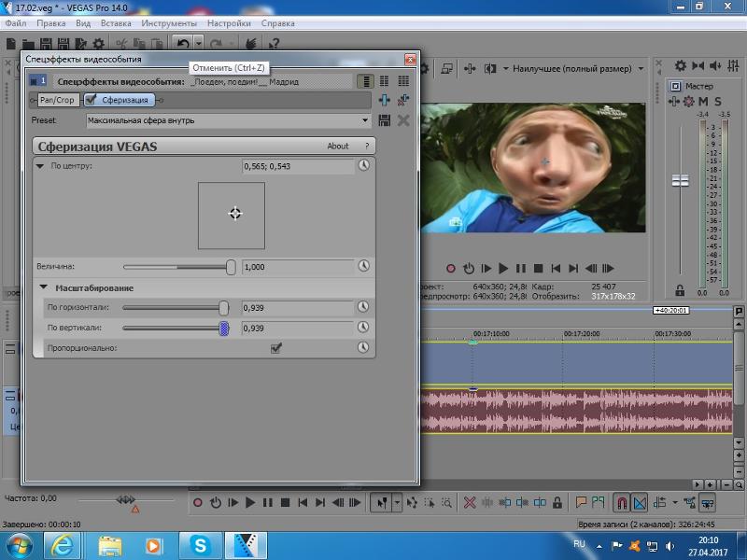Click the animate clock for По горизонтали
This screenshot has width=747, height=560.
363,307
